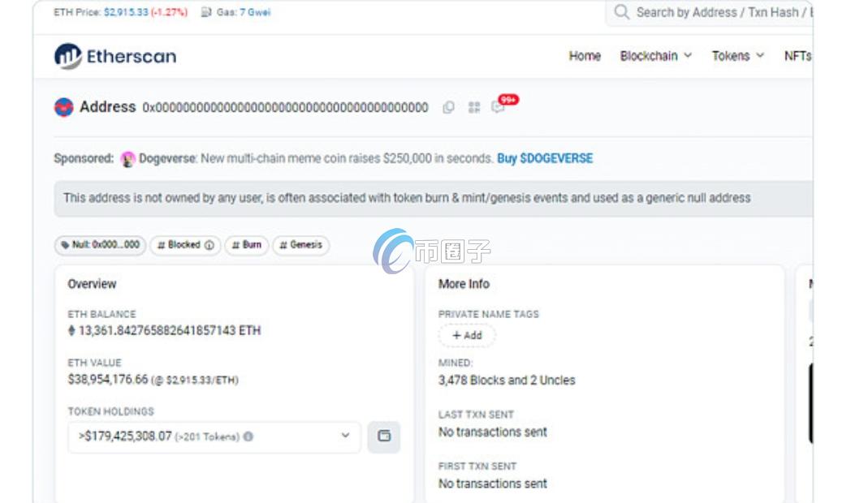The height and width of the screenshot is (503, 868).
Task: Show the address QR code
Action: coord(474,107)
